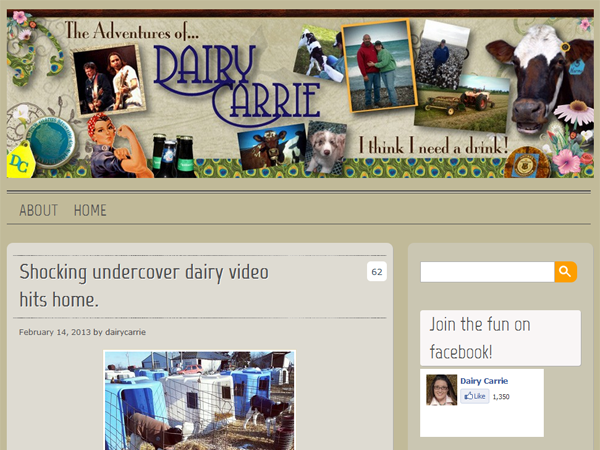Image resolution: width=600 pixels, height=450 pixels.
Task: Click the February 14, 2013 post date
Action: click(54, 331)
